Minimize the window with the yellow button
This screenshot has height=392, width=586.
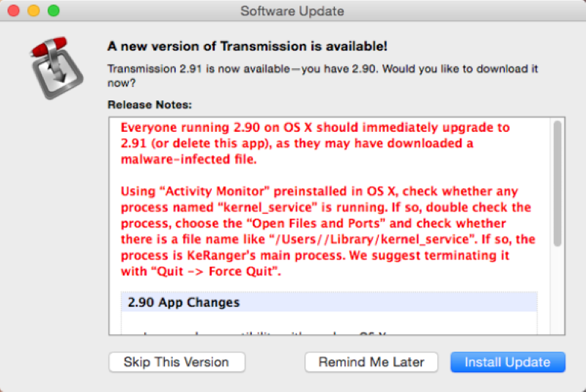pyautogui.click(x=34, y=11)
